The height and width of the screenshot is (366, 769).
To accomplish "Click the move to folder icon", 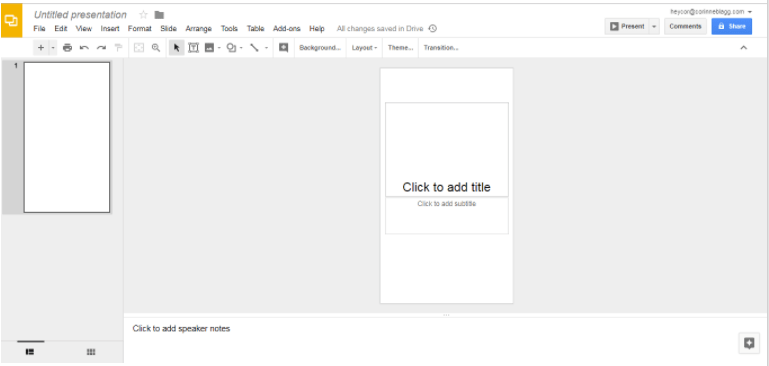I will [x=159, y=15].
